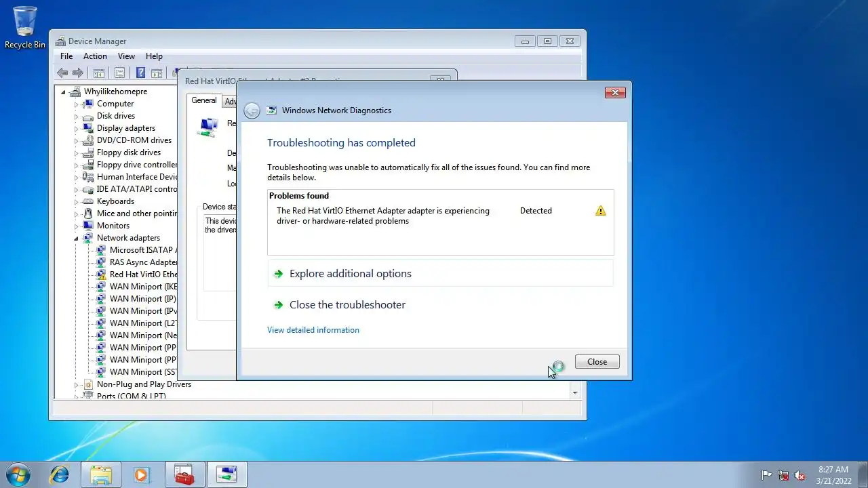Click Device Manager scrollbar down arrow
The width and height of the screenshot is (868, 488).
(x=575, y=392)
